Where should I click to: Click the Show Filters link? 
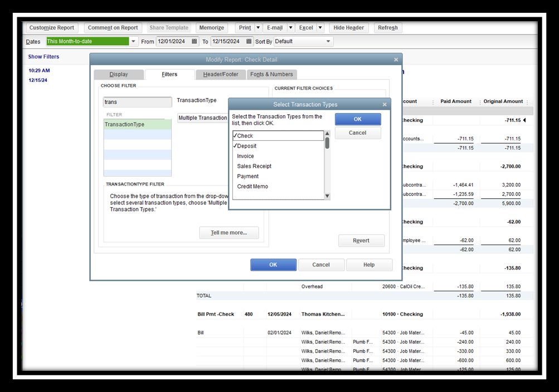click(x=43, y=57)
